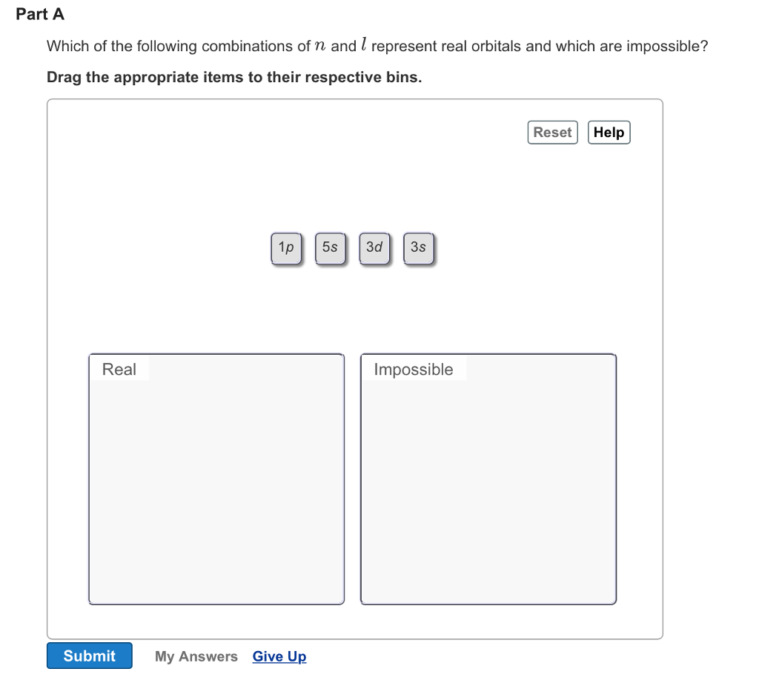759x700 pixels.
Task: View My Answers
Action: click(x=196, y=656)
